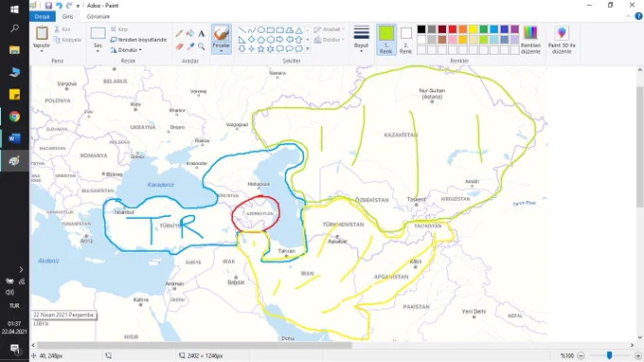Pick the red color swatch

pos(453,29)
